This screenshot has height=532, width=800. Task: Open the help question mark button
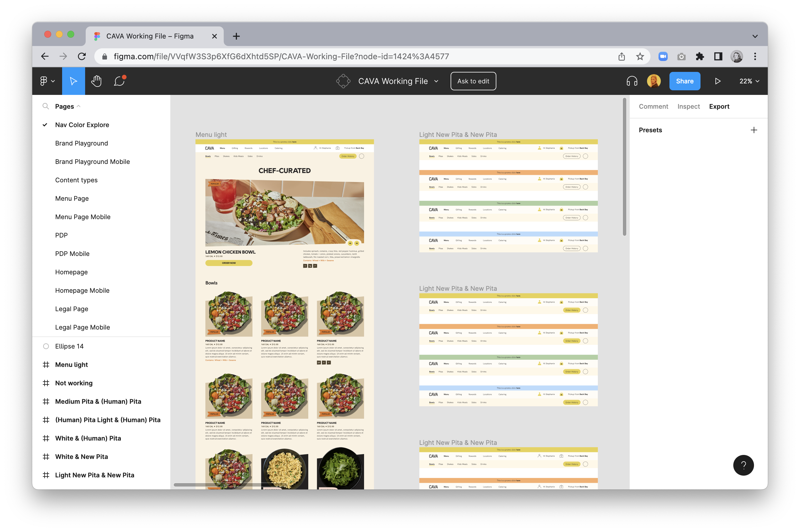pos(743,465)
